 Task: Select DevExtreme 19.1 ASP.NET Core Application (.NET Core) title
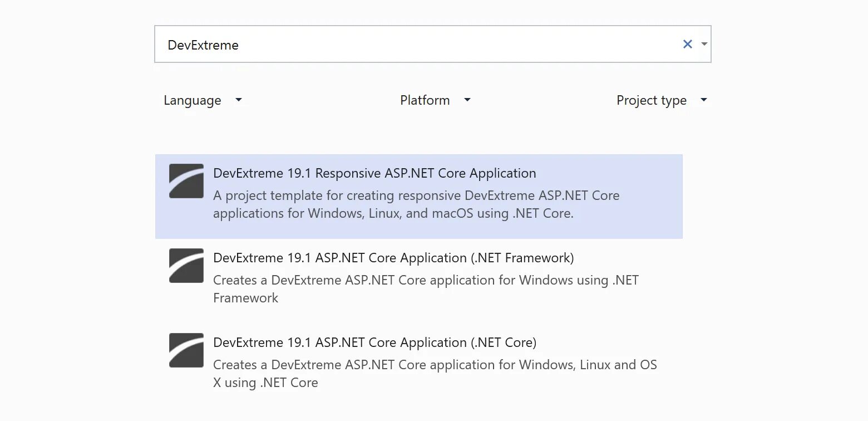pyautogui.click(x=374, y=342)
